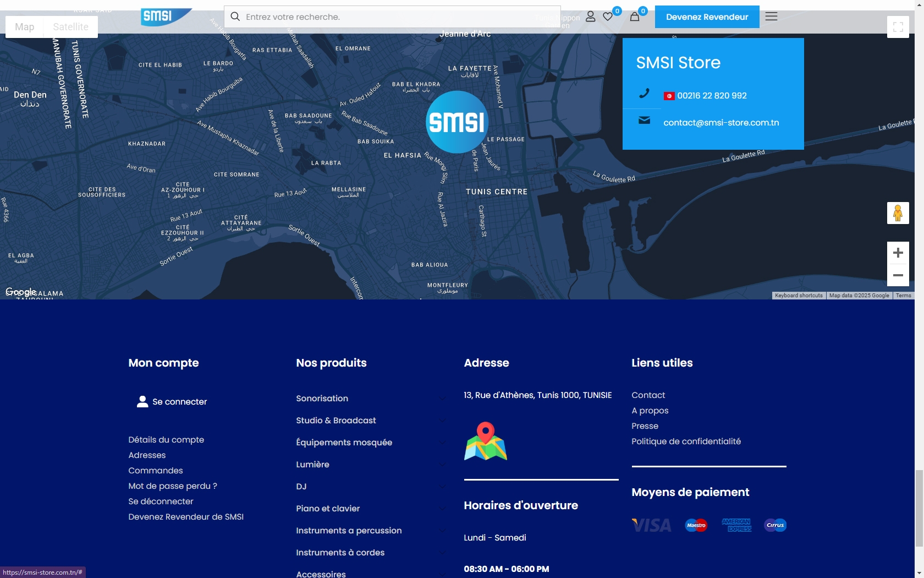Click the Maestro payment logo
The height and width of the screenshot is (578, 924).
click(696, 526)
